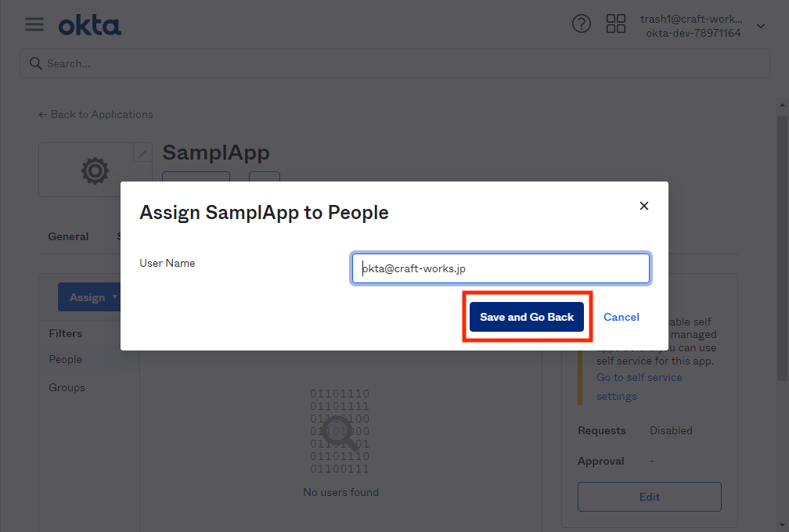Image resolution: width=789 pixels, height=532 pixels.
Task: Expand the account dropdown chevron
Action: tap(761, 26)
